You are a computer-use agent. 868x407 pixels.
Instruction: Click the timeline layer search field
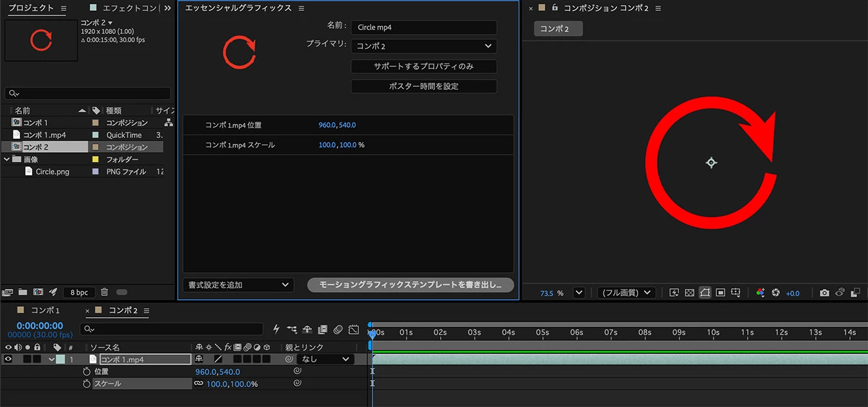coord(172,329)
